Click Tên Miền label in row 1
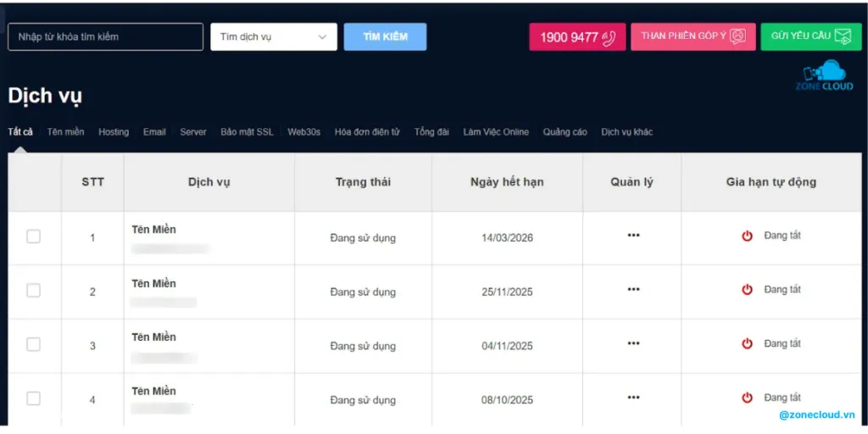Screen dimensions: 868x434 [x=154, y=230]
